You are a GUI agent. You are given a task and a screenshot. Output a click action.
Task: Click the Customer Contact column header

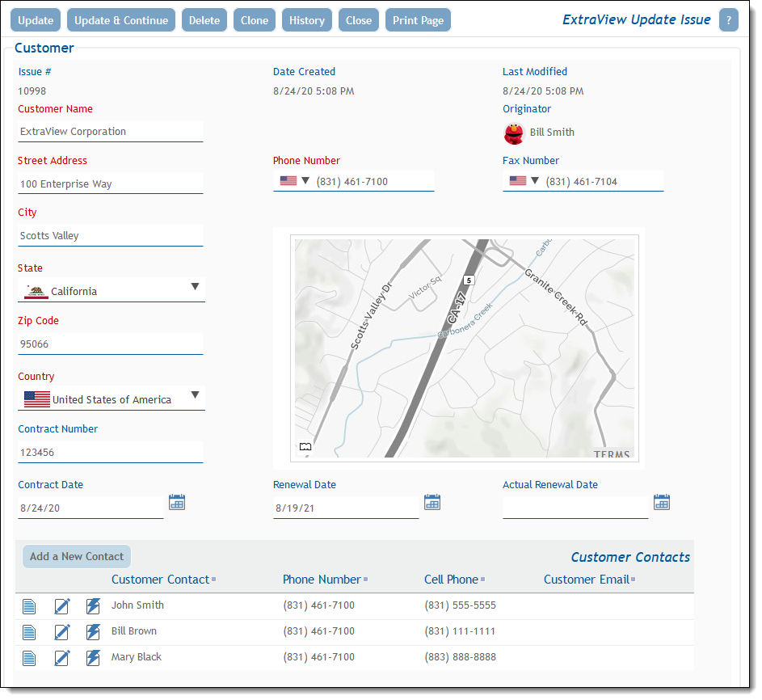point(160,580)
